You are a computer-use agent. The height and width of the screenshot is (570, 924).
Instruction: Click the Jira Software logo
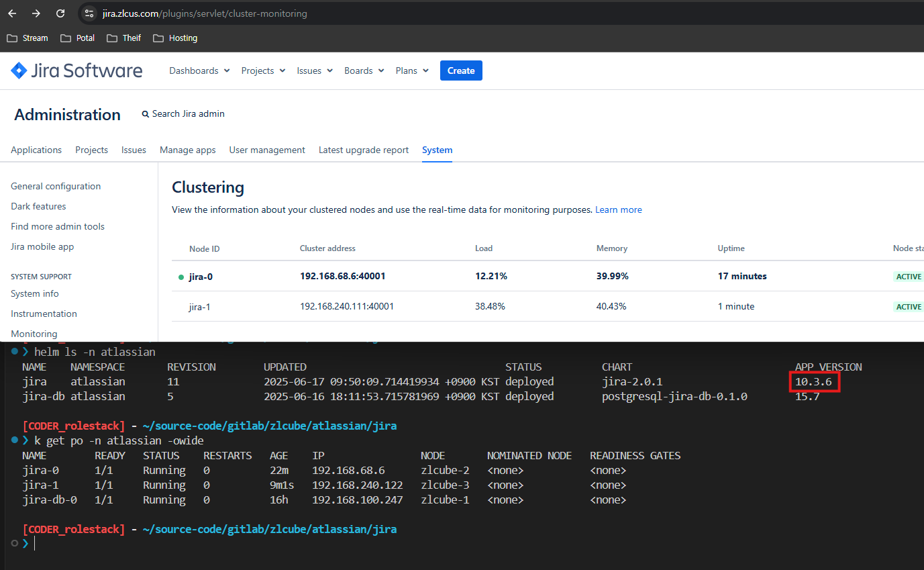coord(76,70)
